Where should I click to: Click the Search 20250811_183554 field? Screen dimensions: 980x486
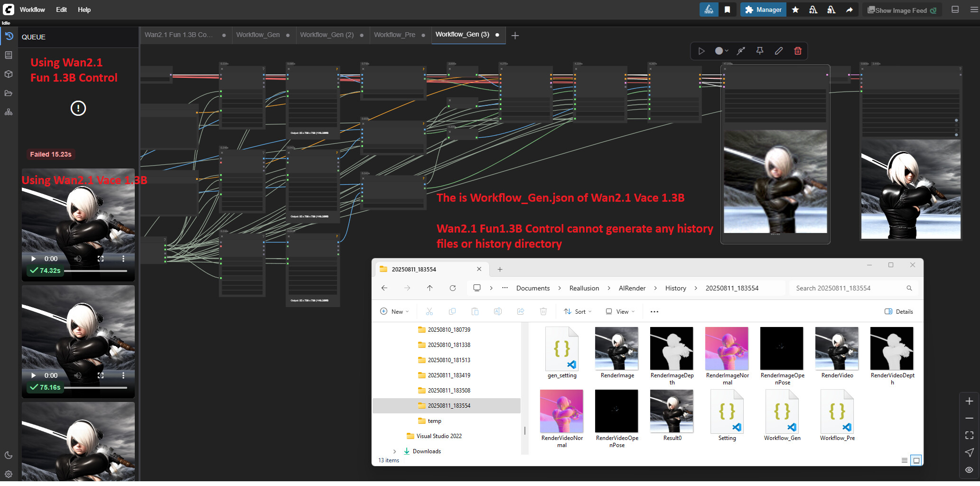pos(854,288)
